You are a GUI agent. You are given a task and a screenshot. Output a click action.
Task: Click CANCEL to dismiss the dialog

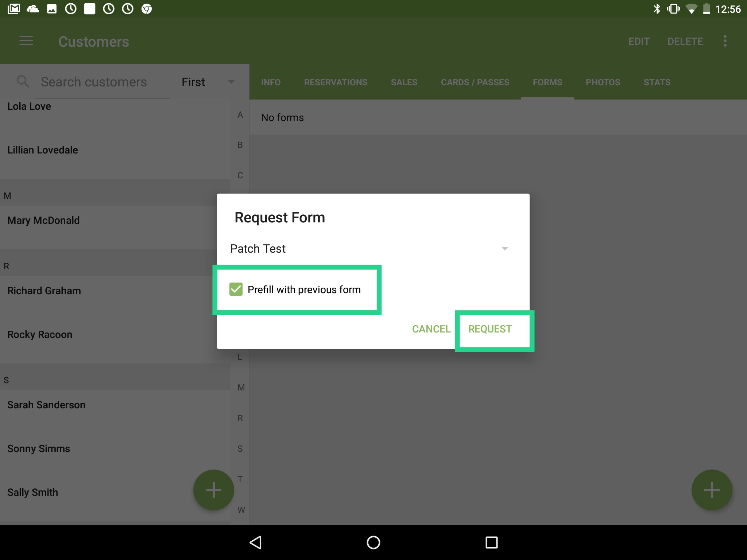pos(431,329)
